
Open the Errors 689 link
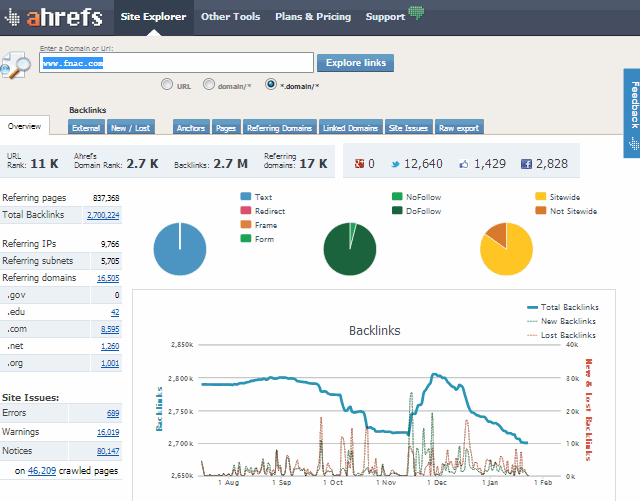[x=113, y=413]
